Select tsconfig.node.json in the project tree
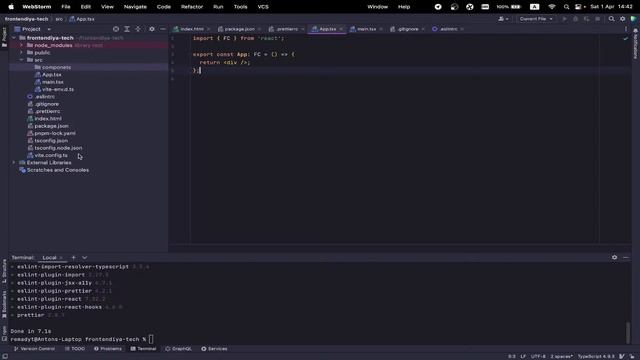 tap(58, 148)
